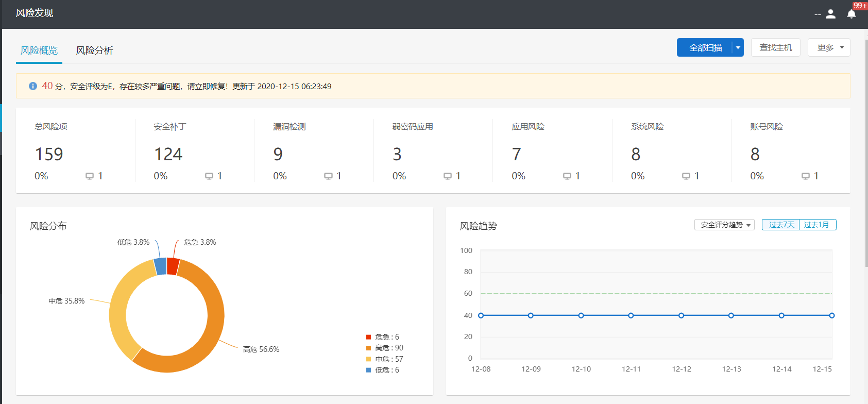Switch to the 风险概览 tab
The image size is (868, 404).
(39, 50)
